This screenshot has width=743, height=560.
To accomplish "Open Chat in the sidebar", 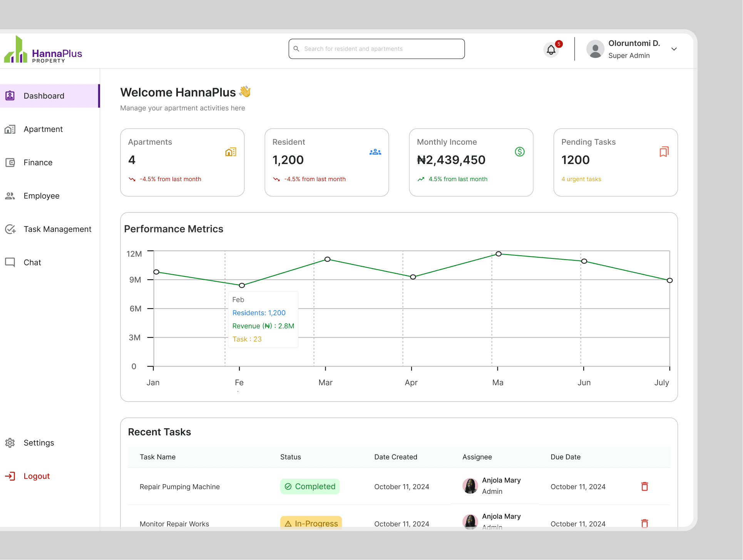I will point(32,263).
